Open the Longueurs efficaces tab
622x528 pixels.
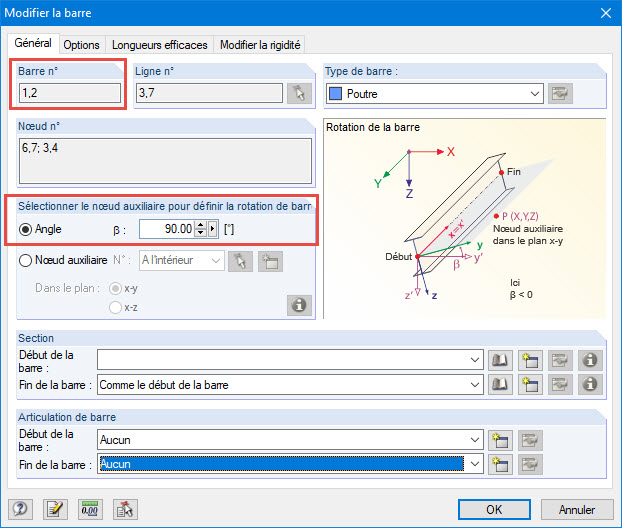click(159, 45)
